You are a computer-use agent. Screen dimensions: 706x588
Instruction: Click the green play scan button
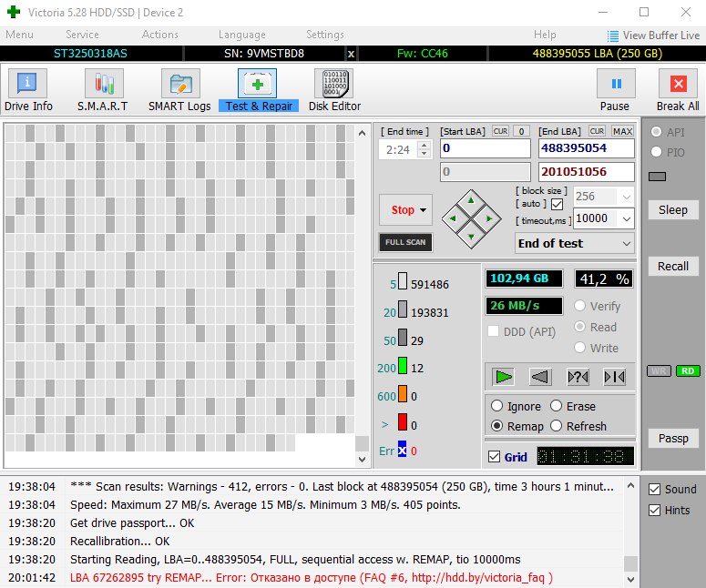503,377
